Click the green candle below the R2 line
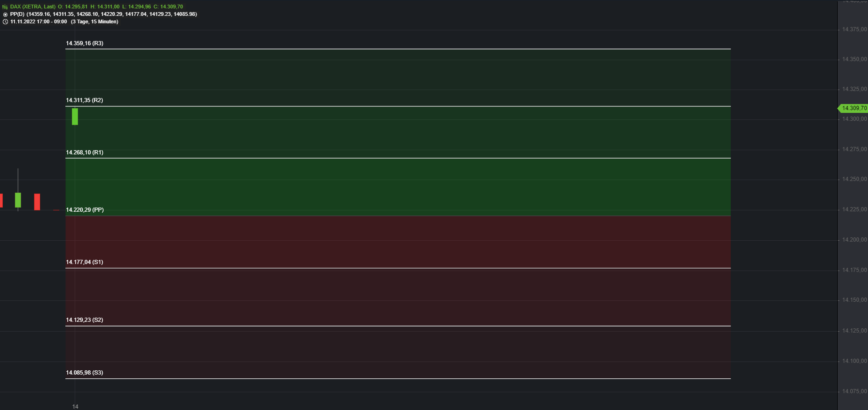 point(75,117)
